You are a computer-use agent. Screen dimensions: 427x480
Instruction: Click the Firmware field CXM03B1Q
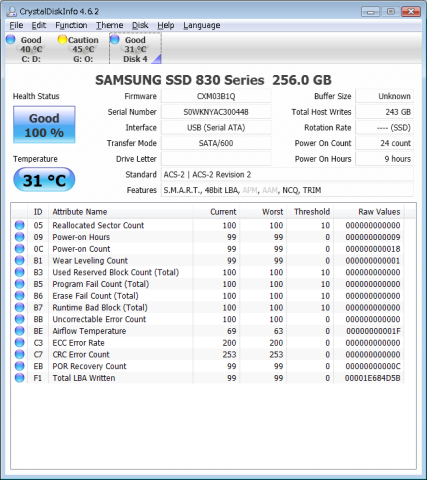216,96
